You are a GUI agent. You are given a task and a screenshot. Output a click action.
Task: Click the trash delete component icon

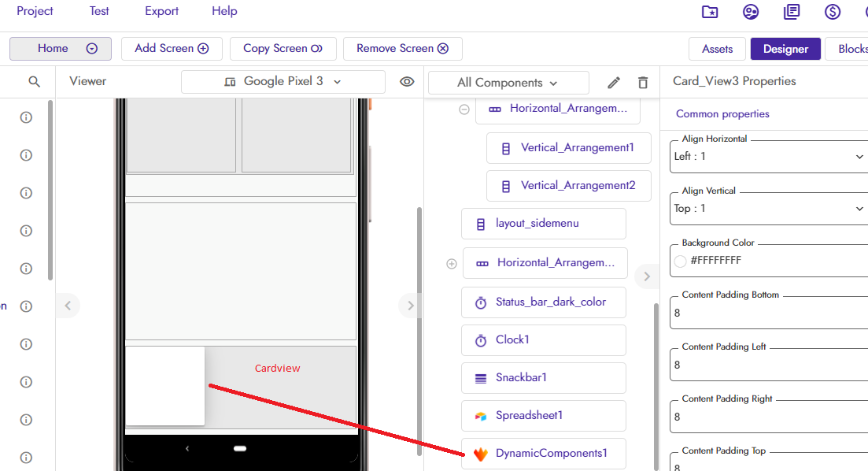pos(643,83)
